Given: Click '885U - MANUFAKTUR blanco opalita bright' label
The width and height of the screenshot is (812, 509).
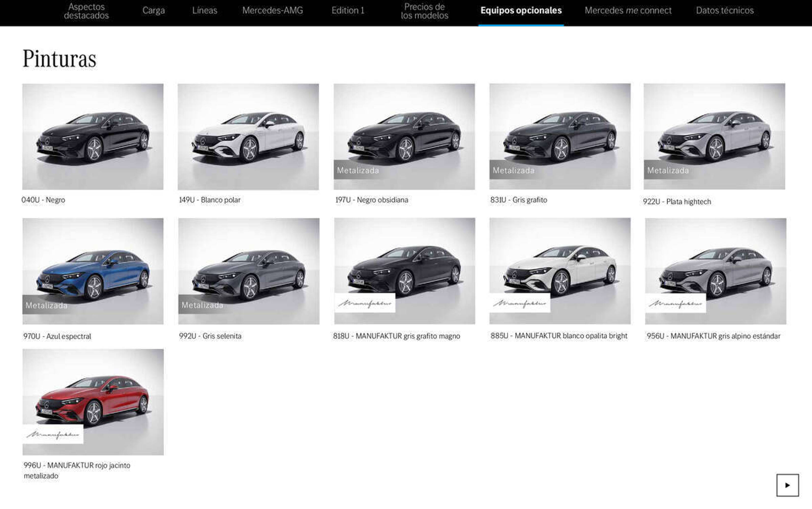Looking at the screenshot, I should coord(559,336).
